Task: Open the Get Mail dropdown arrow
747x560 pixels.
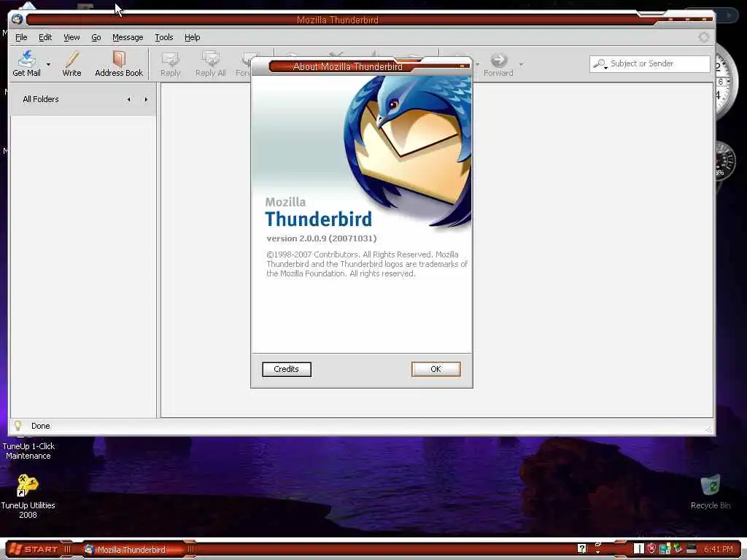Action: [49, 64]
